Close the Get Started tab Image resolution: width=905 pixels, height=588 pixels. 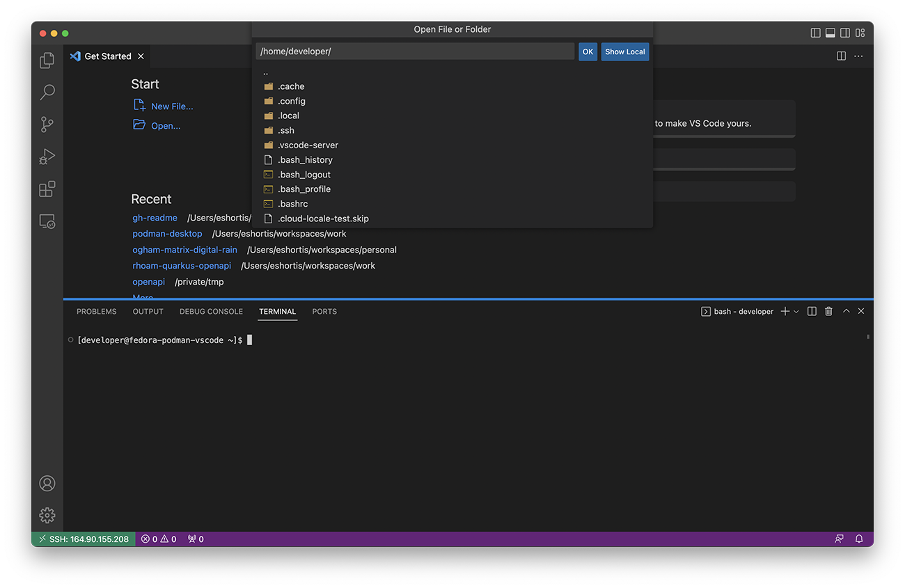141,56
